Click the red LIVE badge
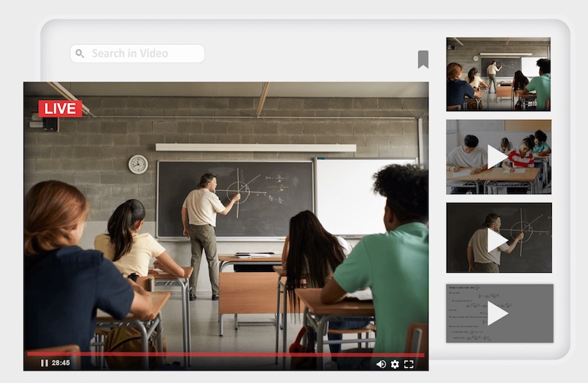Image resolution: width=588 pixels, height=383 pixels. (x=60, y=109)
